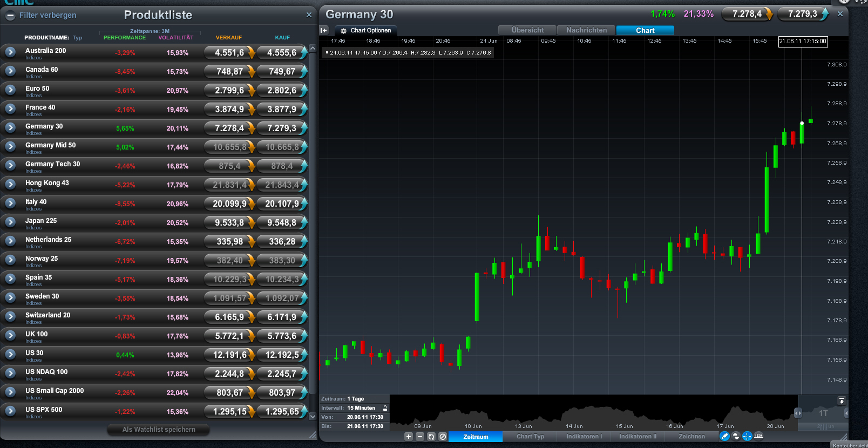
Task: Open the Indikatoren II tab
Action: click(638, 437)
